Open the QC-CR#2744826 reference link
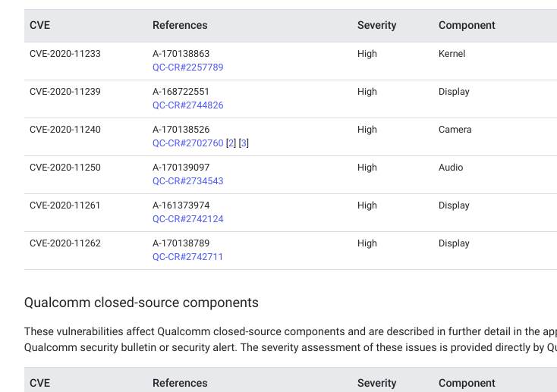The height and width of the screenshot is (392, 557). [x=187, y=105]
